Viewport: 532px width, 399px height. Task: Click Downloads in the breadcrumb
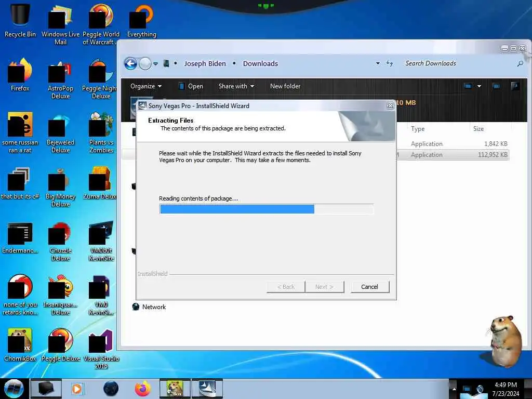[x=260, y=63]
